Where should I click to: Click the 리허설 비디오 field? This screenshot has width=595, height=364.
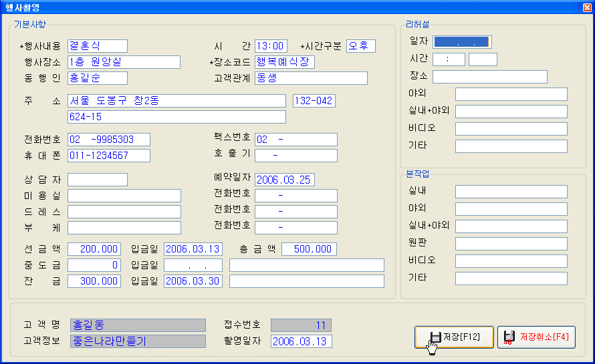pos(511,129)
